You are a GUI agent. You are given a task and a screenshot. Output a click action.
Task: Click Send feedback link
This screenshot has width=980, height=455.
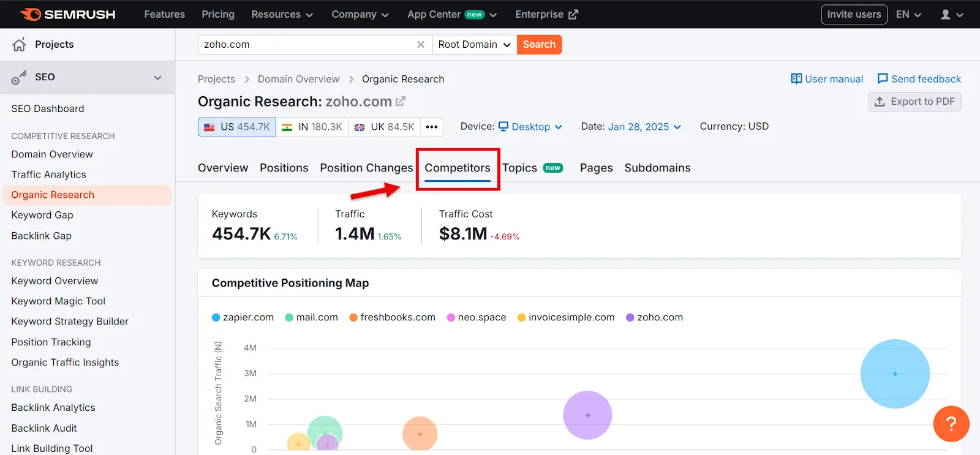click(919, 79)
